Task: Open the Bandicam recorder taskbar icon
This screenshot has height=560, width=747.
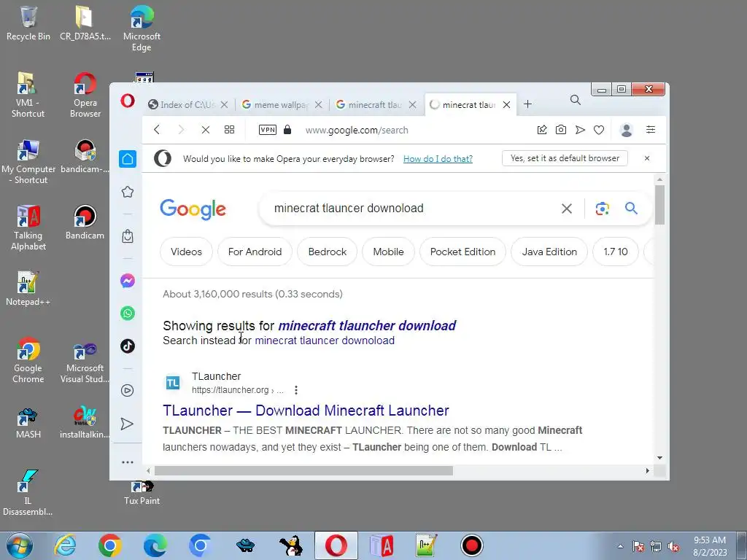Action: point(472,545)
